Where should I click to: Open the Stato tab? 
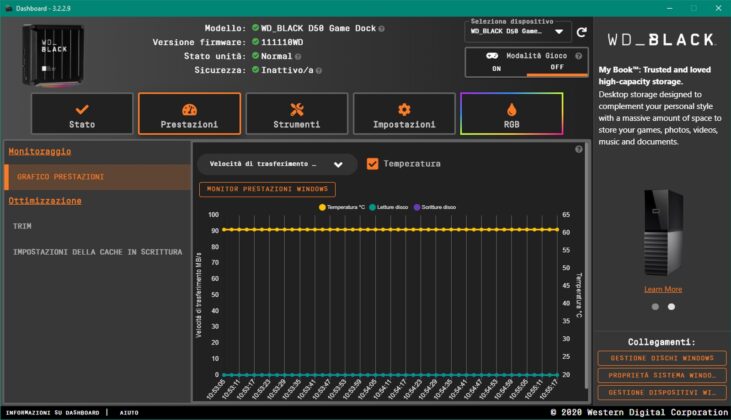pos(82,114)
